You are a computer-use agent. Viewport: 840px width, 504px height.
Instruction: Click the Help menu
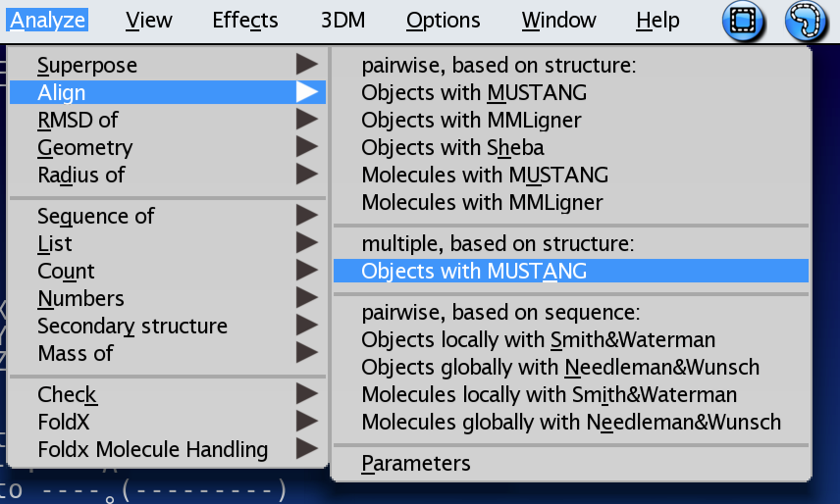(x=656, y=20)
